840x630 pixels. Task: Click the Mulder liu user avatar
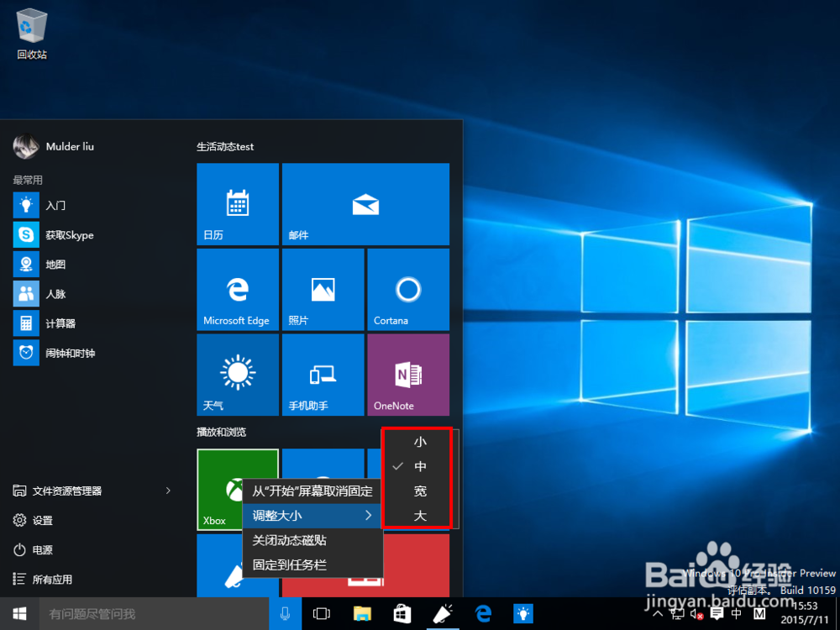(x=26, y=146)
